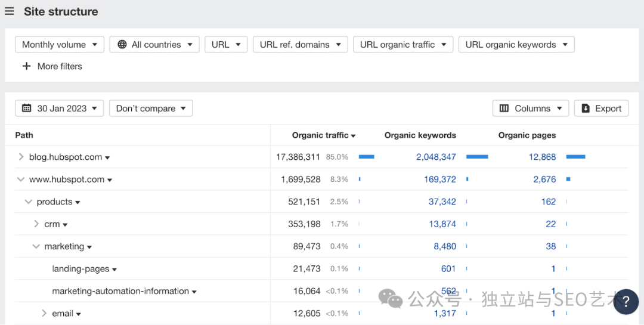The width and height of the screenshot is (644, 325).
Task: Open landing-pages path options caret
Action: point(114,270)
